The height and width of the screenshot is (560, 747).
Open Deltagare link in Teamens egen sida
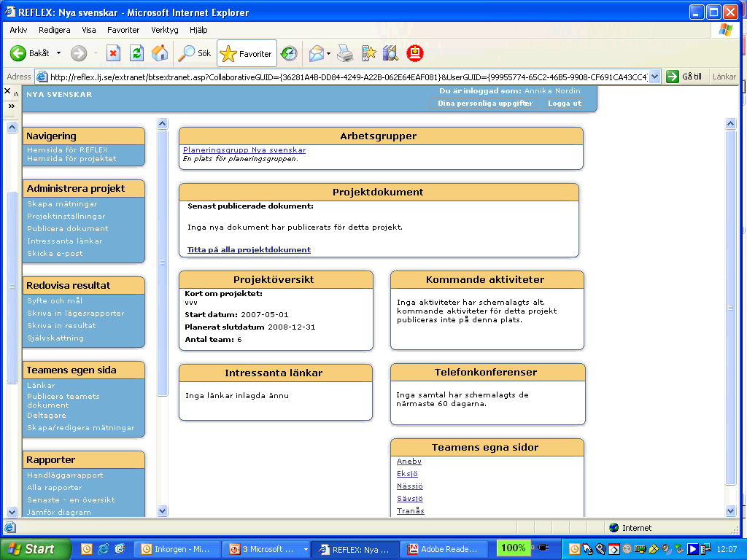pyautogui.click(x=47, y=415)
